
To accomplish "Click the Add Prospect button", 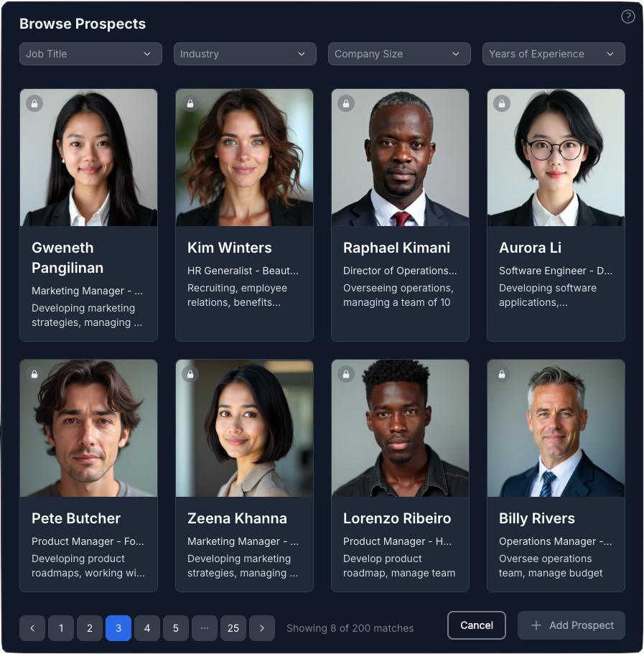I will (571, 625).
